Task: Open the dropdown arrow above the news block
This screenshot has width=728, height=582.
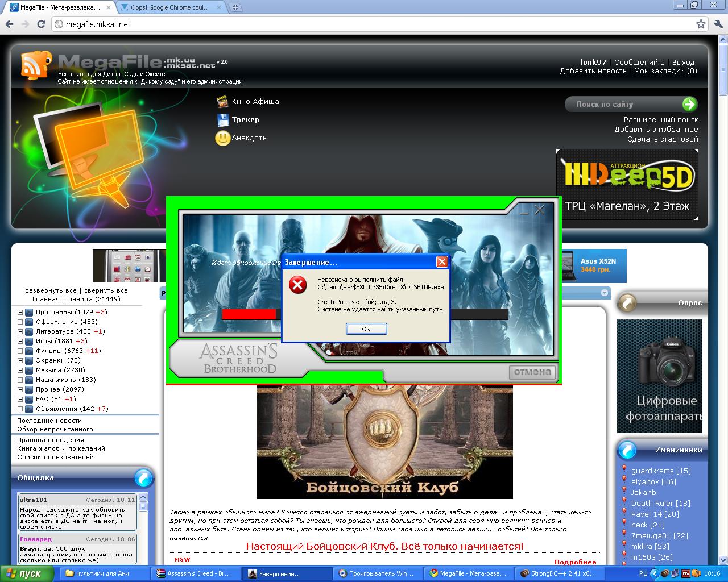Action: click(x=604, y=293)
